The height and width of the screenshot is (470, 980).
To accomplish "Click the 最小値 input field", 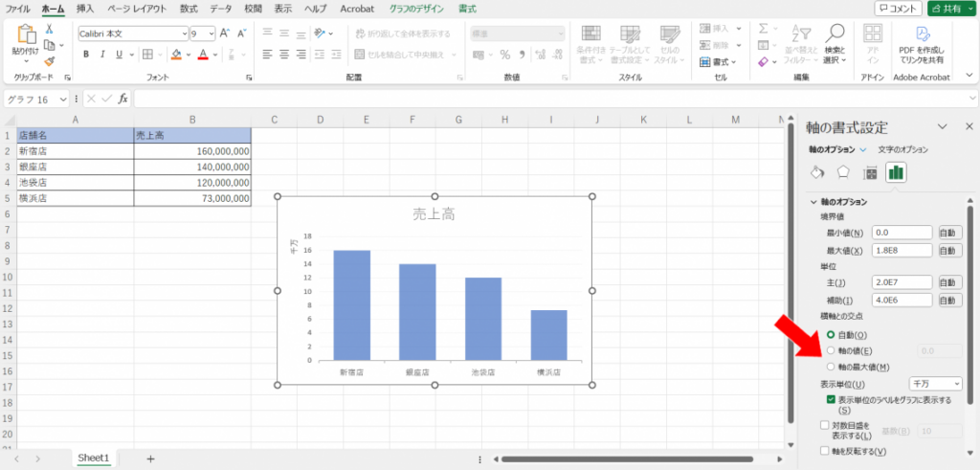I will pyautogui.click(x=902, y=233).
